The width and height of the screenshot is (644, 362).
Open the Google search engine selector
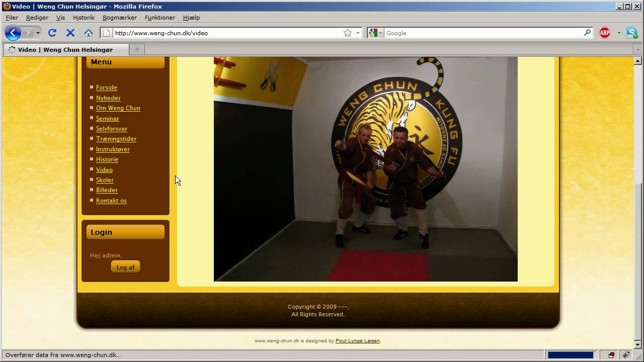[x=375, y=33]
